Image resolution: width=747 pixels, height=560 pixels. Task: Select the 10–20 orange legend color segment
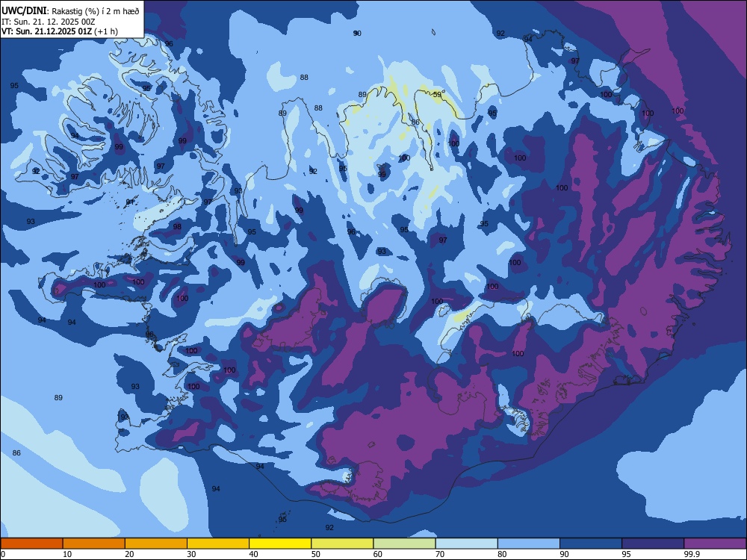[x=94, y=544]
